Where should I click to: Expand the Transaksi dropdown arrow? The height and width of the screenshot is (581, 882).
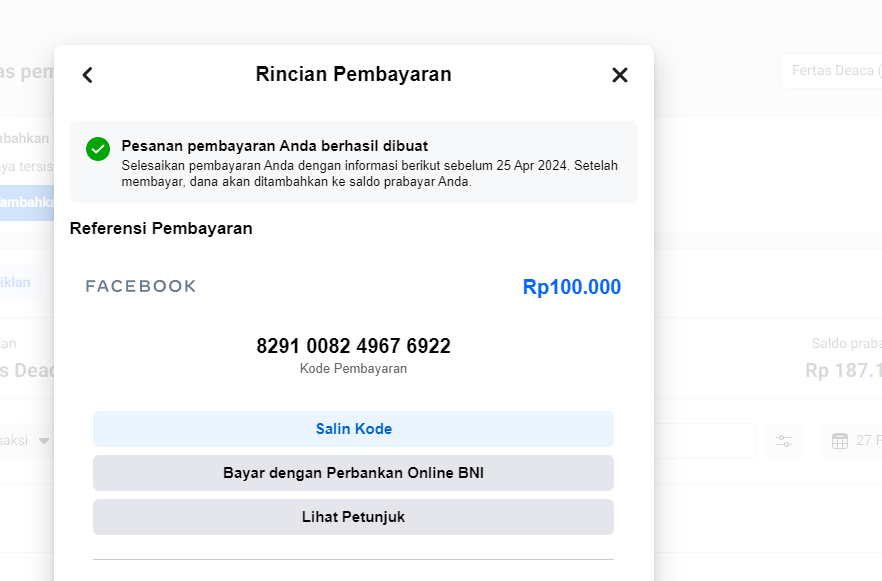pyautogui.click(x=44, y=441)
